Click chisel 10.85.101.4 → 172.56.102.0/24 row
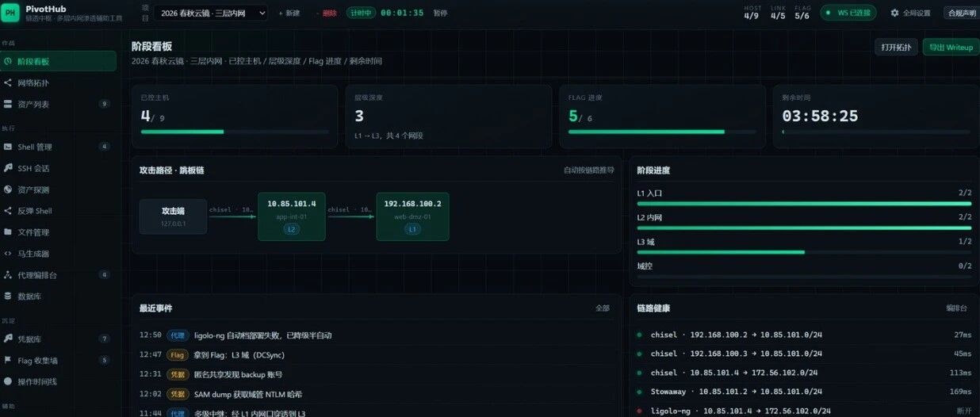The width and height of the screenshot is (980, 417). coord(804,373)
